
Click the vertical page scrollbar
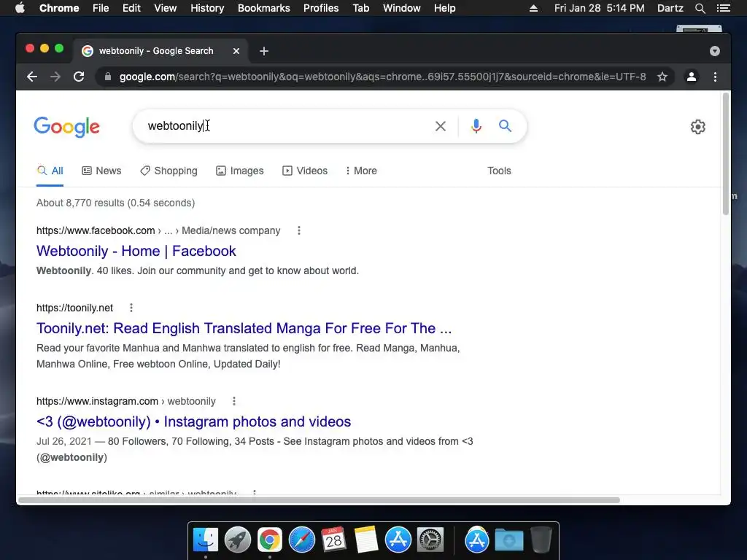(x=726, y=155)
